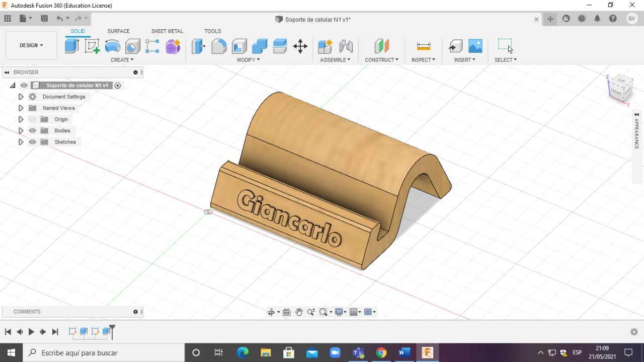Screen dimensions: 644x362
Task: Click the Insert Derive icon
Action: click(x=455, y=46)
